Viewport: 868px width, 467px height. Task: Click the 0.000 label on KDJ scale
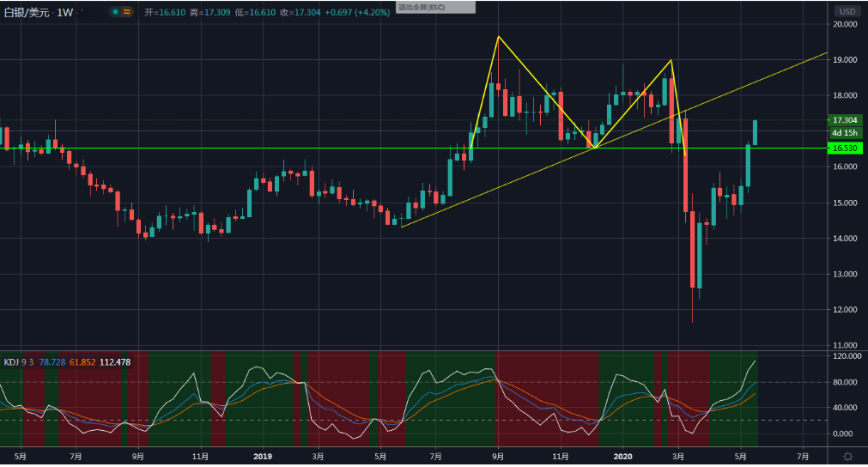tap(842, 434)
